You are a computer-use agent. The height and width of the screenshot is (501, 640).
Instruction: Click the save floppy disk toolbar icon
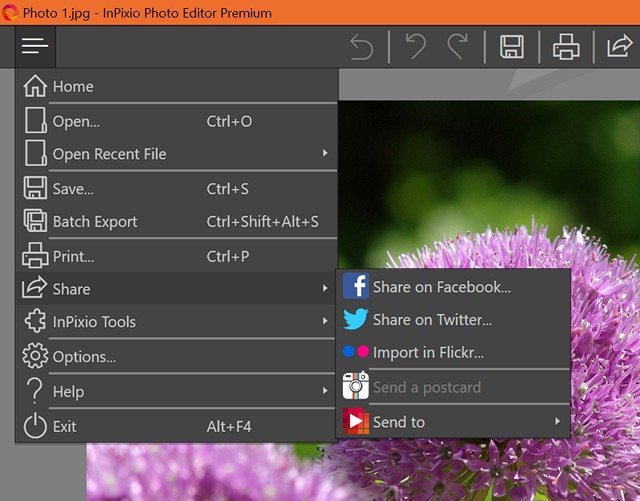click(x=512, y=47)
